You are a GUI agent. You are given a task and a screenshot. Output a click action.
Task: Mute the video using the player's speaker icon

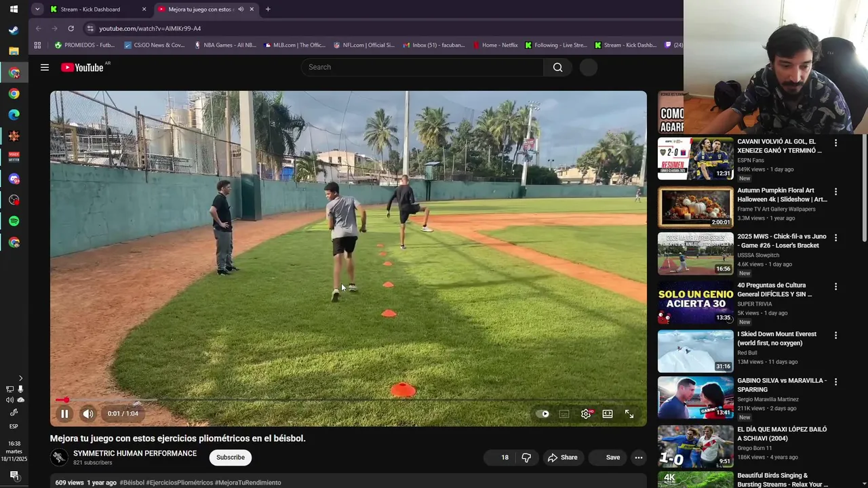point(88,413)
